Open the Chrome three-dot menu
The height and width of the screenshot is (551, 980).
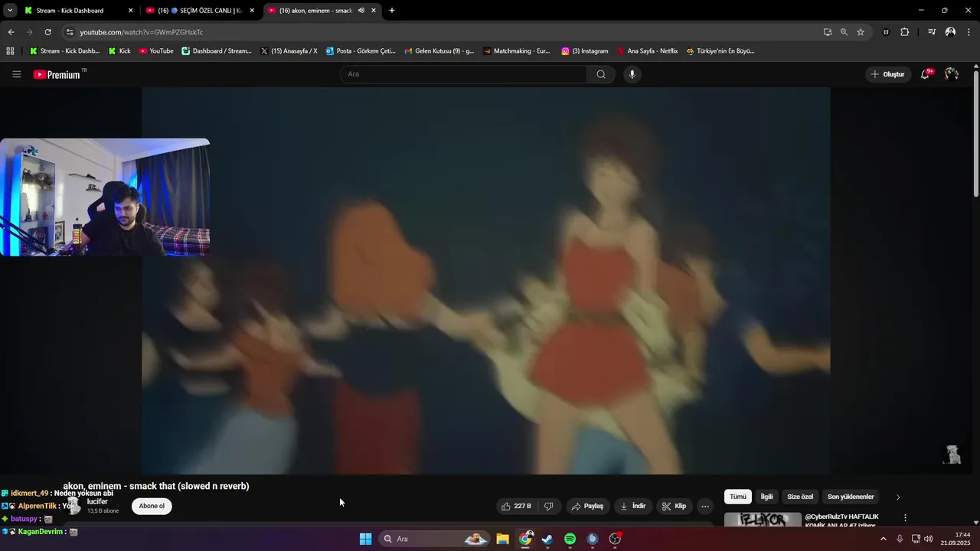pos(969,32)
